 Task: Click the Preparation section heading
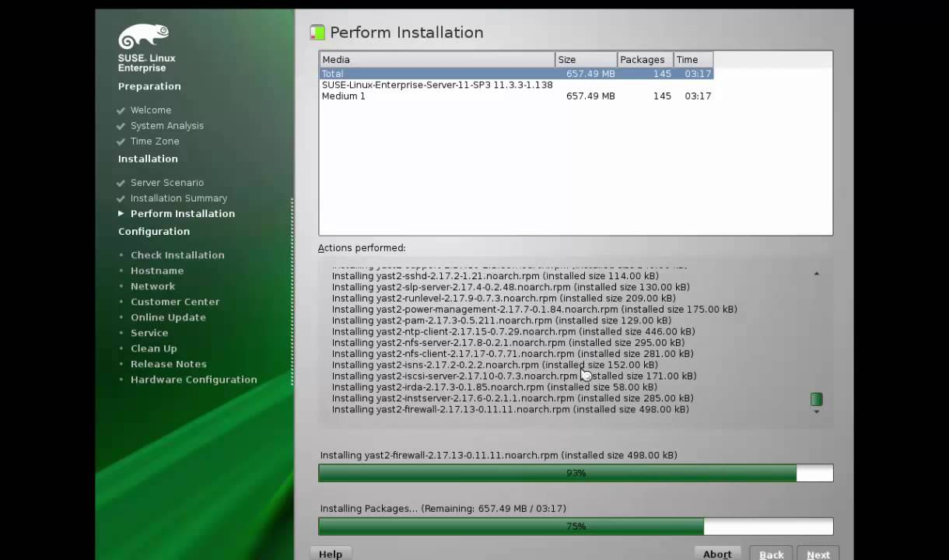[x=149, y=86]
